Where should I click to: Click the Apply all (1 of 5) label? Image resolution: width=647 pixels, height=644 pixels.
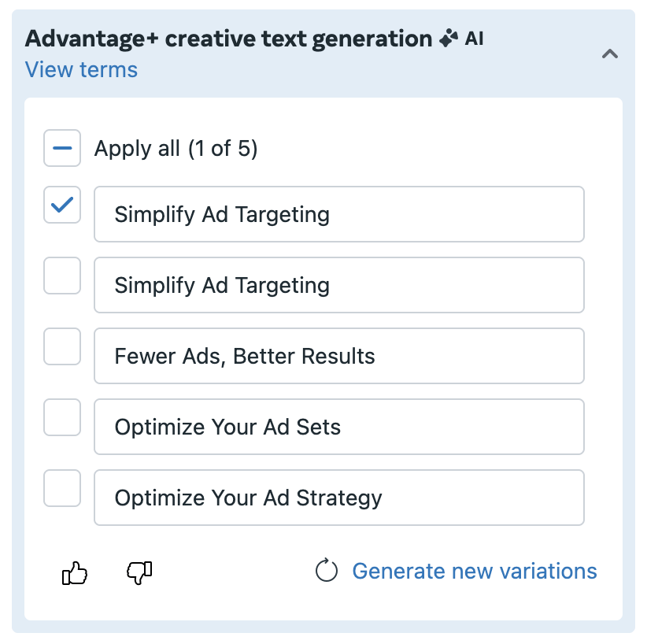(176, 149)
